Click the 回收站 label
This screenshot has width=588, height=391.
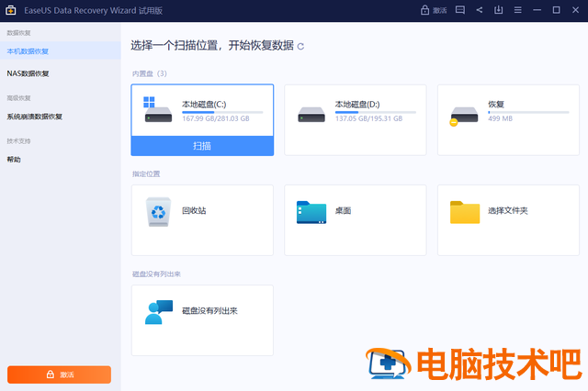[x=194, y=210]
